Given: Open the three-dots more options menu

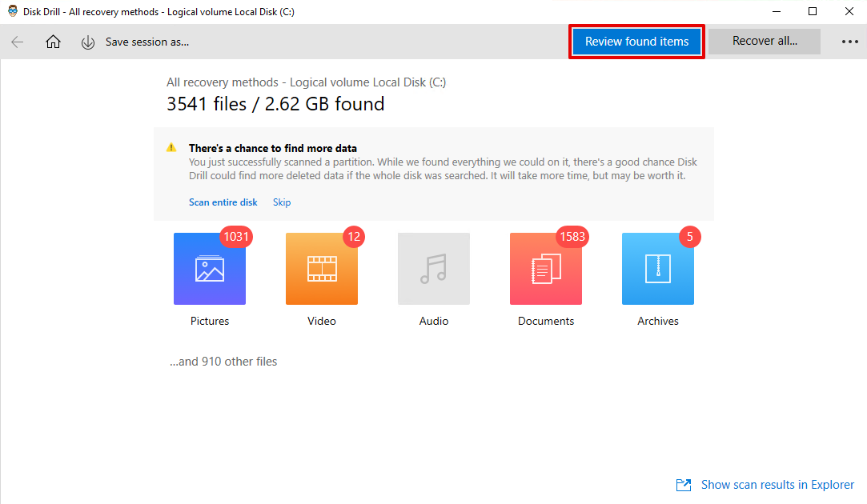Looking at the screenshot, I should pyautogui.click(x=850, y=42).
